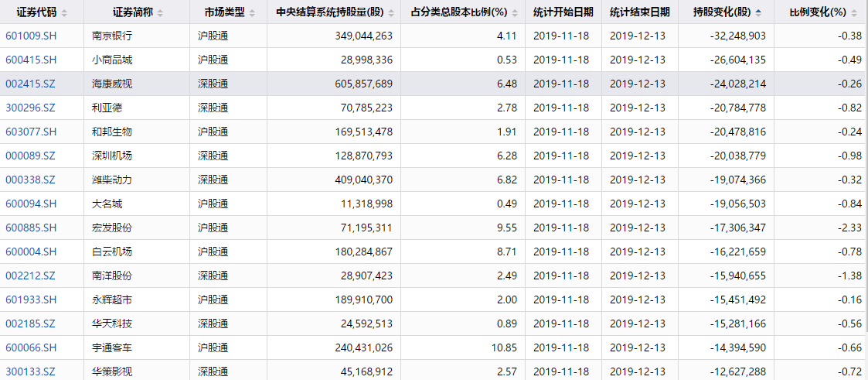Click sort icon beside 比例变化(%) header
Viewport: 868px width, 380px height.
[x=854, y=12]
